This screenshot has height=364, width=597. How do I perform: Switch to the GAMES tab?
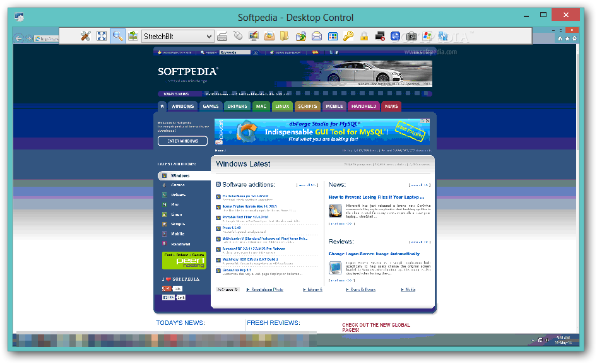coord(211,106)
